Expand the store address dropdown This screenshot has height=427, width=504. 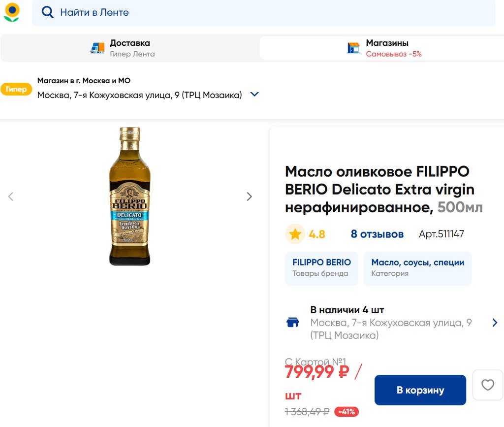click(254, 94)
